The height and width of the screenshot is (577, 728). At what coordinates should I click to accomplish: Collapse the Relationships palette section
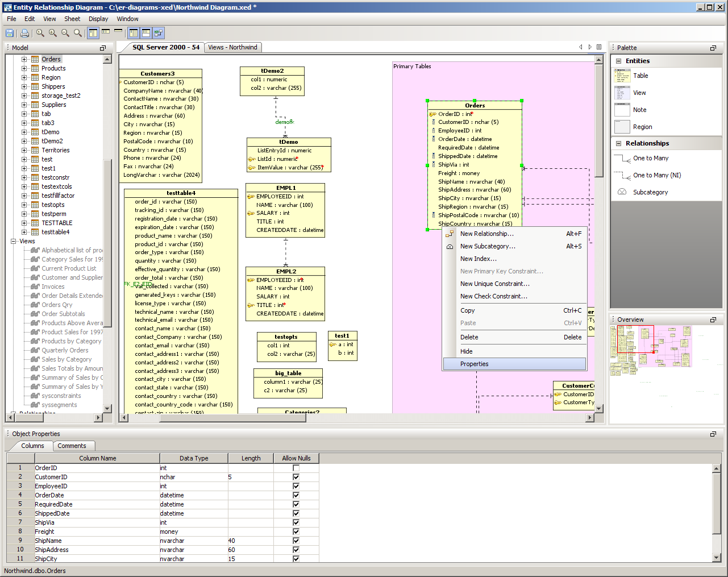click(619, 144)
